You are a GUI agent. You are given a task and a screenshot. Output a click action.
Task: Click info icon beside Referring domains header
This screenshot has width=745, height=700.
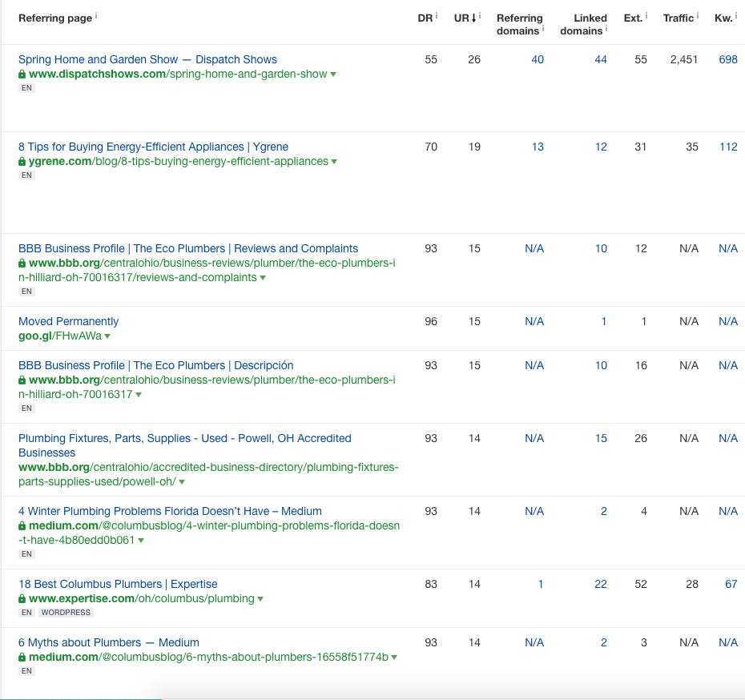pos(543,29)
